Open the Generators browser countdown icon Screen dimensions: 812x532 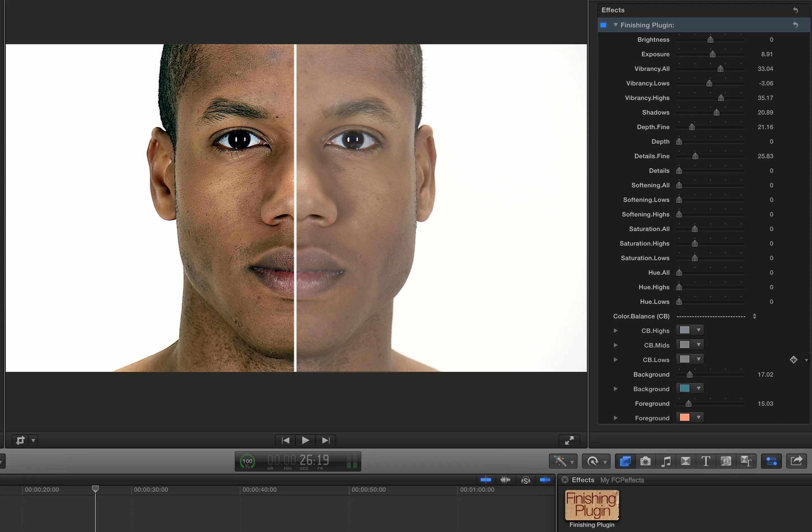726,461
